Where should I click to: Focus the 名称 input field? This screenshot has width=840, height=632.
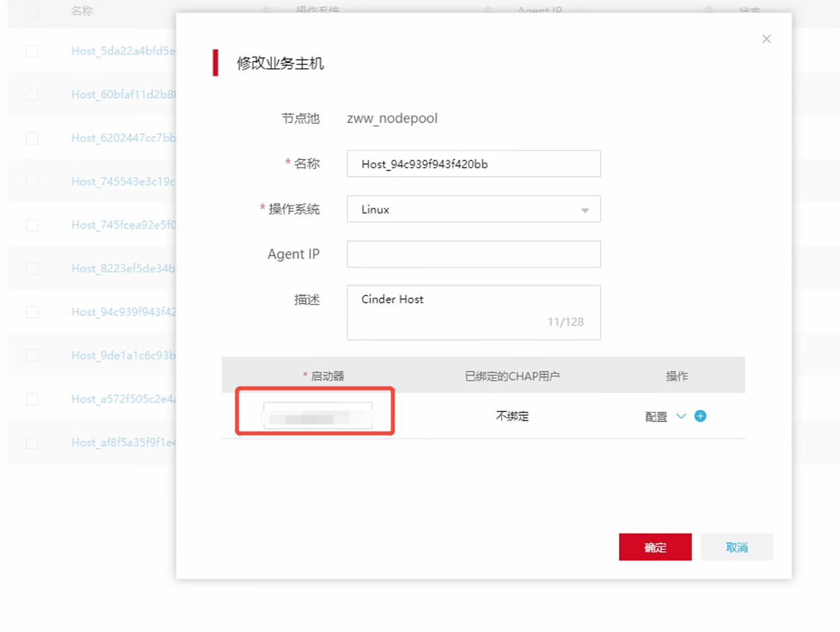click(473, 164)
